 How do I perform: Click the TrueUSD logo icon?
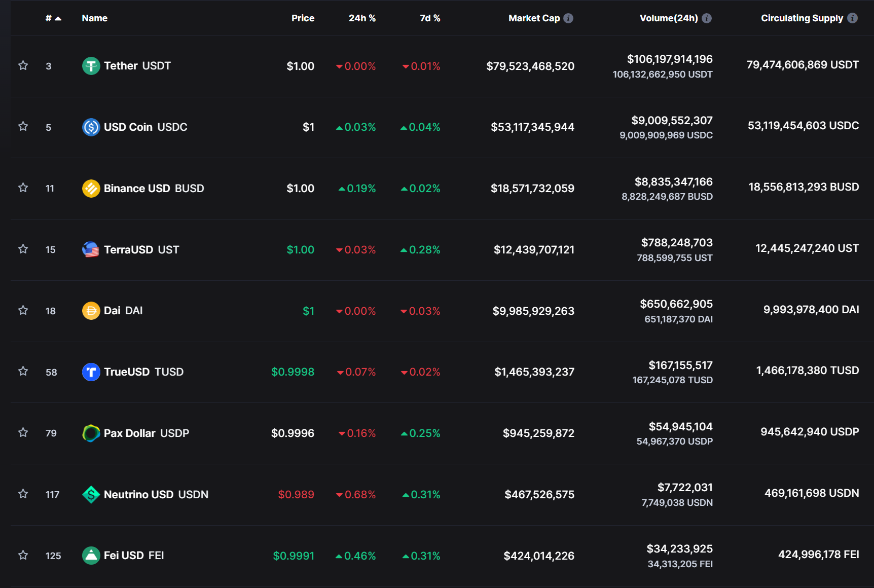point(91,372)
